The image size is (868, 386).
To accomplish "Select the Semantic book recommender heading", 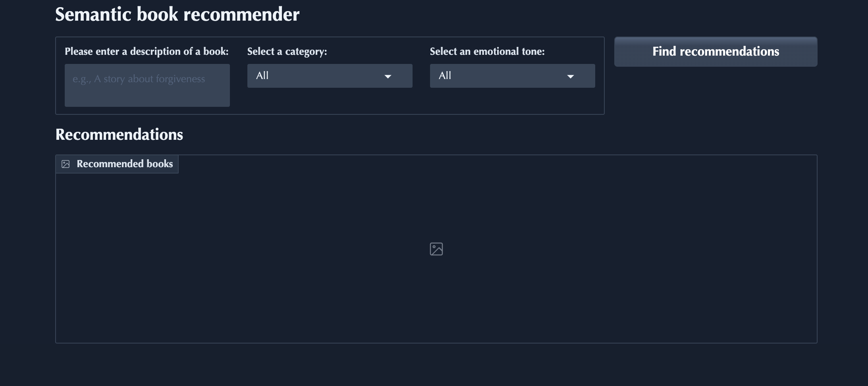I will click(x=177, y=14).
